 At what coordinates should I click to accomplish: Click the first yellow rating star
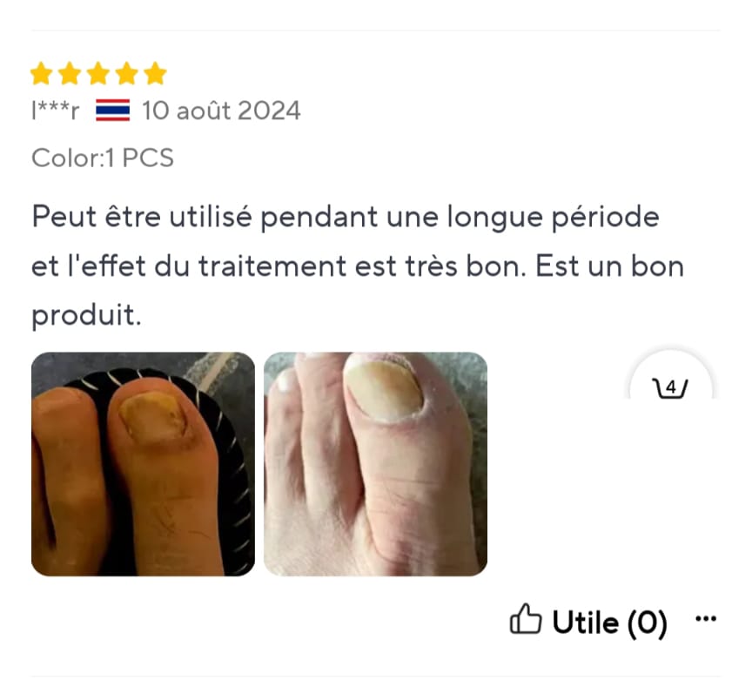tap(41, 73)
